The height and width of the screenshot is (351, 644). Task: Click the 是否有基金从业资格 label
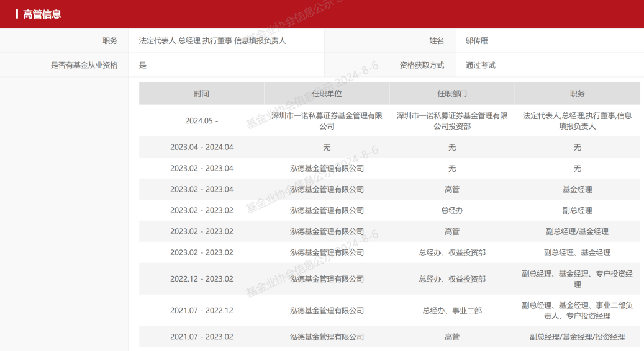click(x=84, y=65)
